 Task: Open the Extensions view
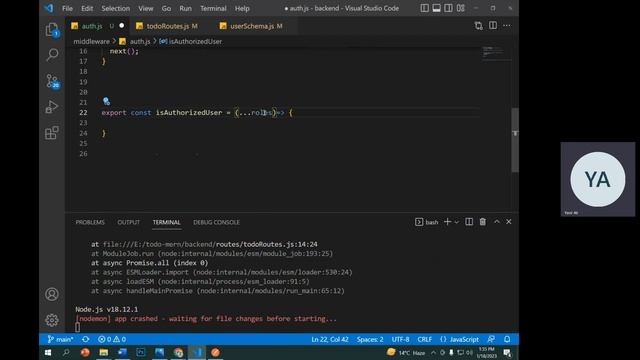tap(52, 133)
